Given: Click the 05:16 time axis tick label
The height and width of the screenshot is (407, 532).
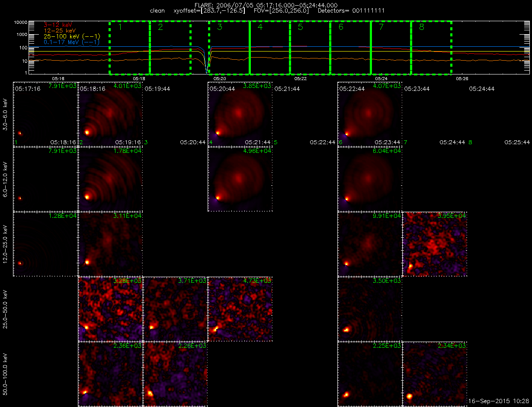Looking at the screenshot, I should coord(58,78).
